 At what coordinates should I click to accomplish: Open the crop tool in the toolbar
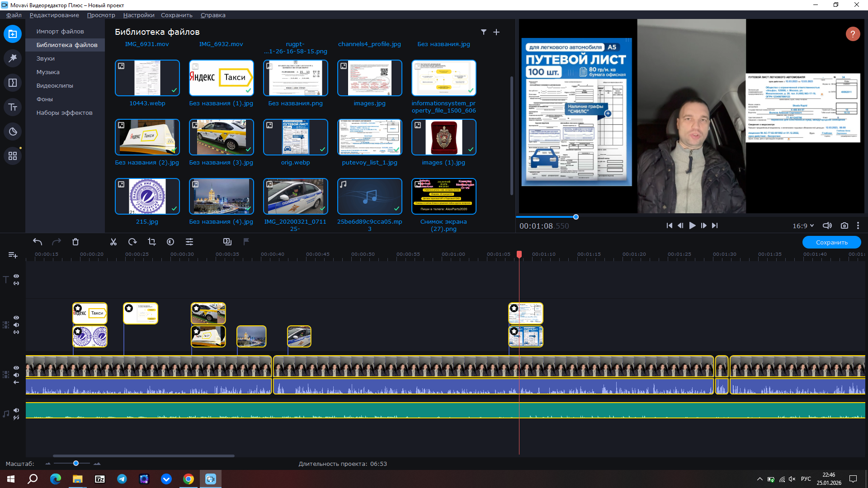click(152, 242)
